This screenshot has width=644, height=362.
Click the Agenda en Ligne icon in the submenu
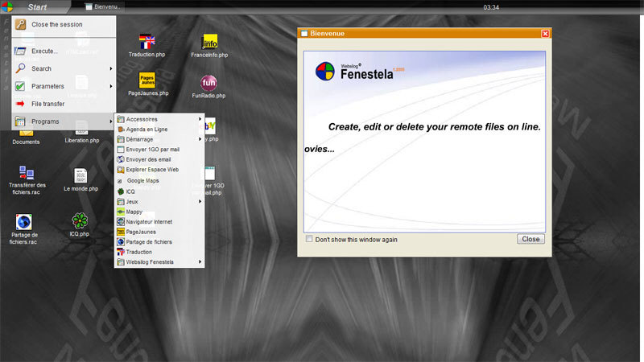click(x=120, y=130)
